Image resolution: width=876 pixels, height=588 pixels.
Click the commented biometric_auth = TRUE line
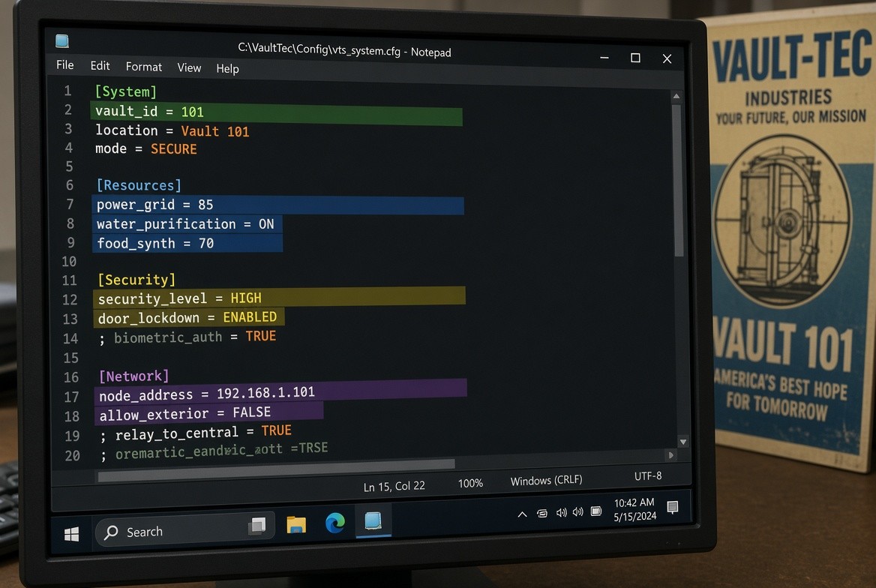[x=187, y=337]
